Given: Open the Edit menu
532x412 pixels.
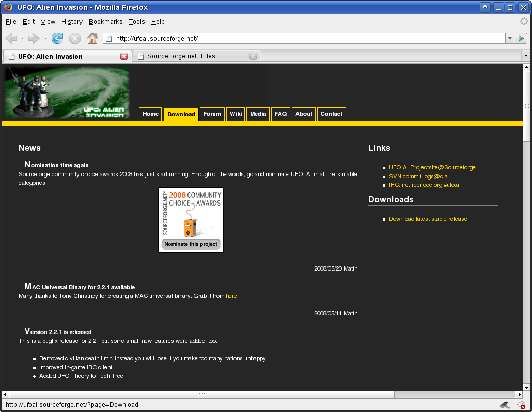Looking at the screenshot, I should pos(28,21).
